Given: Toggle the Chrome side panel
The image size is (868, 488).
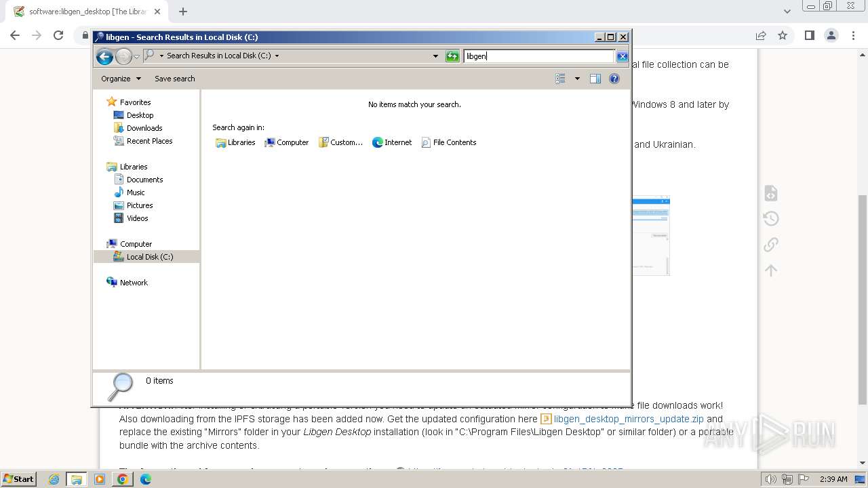Looking at the screenshot, I should (809, 35).
